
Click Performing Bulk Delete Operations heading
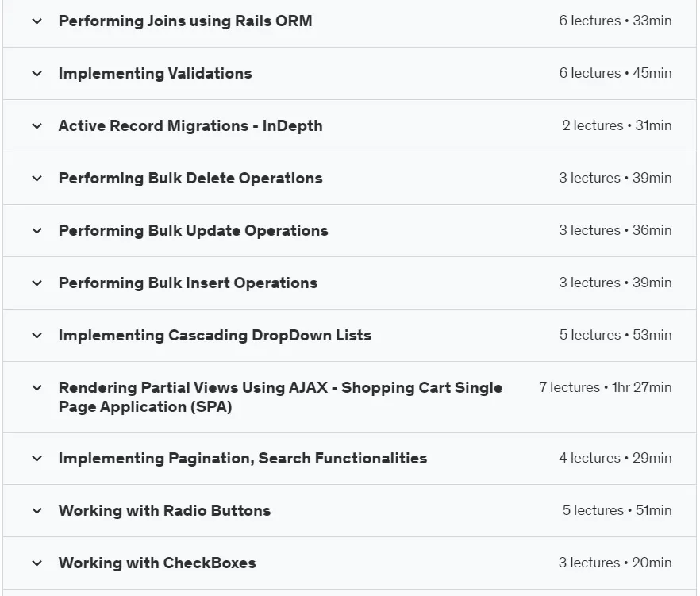(190, 178)
